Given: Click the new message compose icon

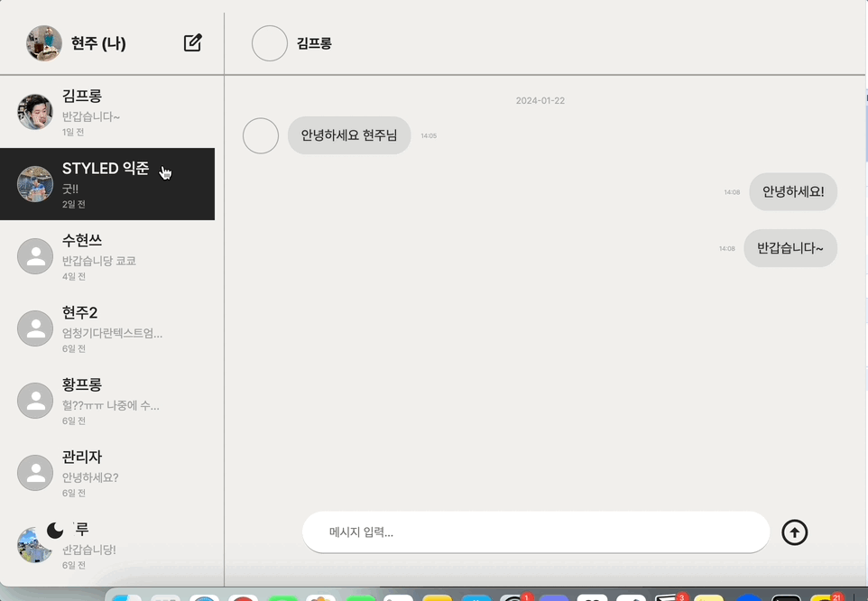Looking at the screenshot, I should pyautogui.click(x=193, y=42).
